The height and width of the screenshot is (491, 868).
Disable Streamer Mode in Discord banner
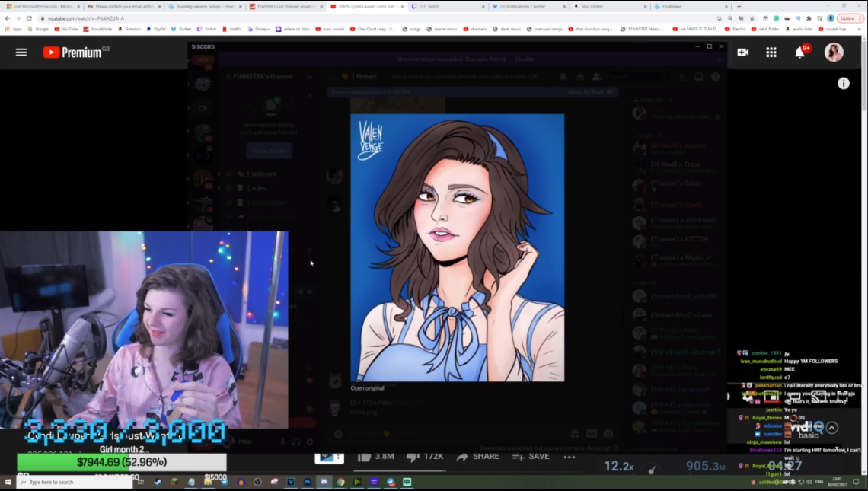(x=525, y=59)
